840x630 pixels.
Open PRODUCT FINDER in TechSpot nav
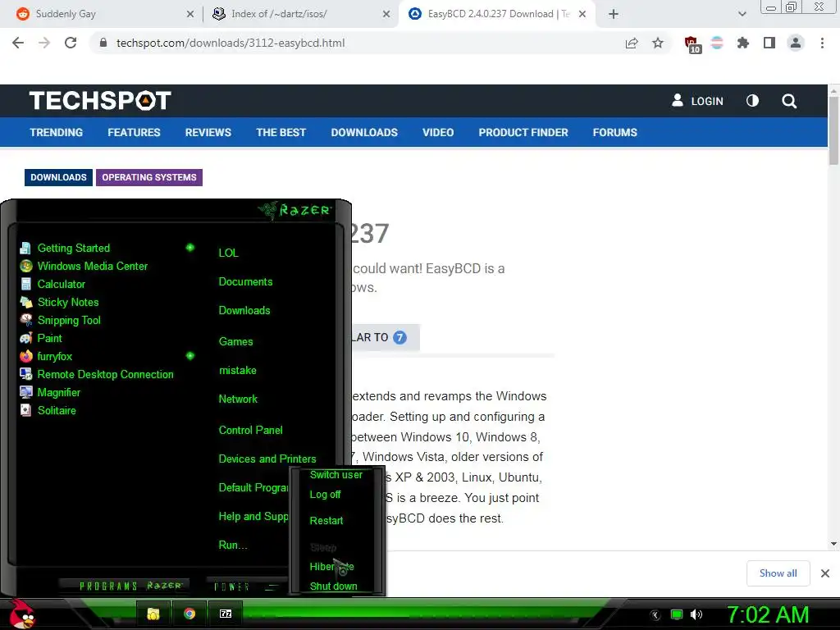click(523, 132)
